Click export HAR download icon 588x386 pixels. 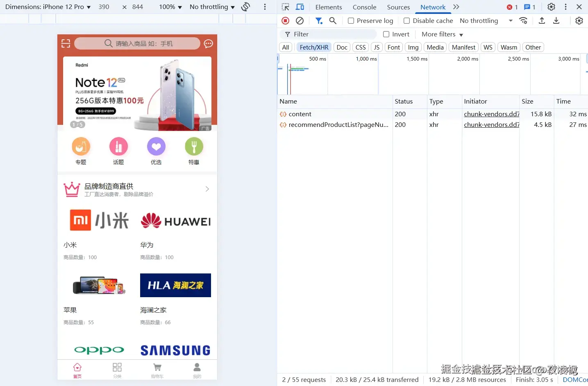click(x=556, y=20)
